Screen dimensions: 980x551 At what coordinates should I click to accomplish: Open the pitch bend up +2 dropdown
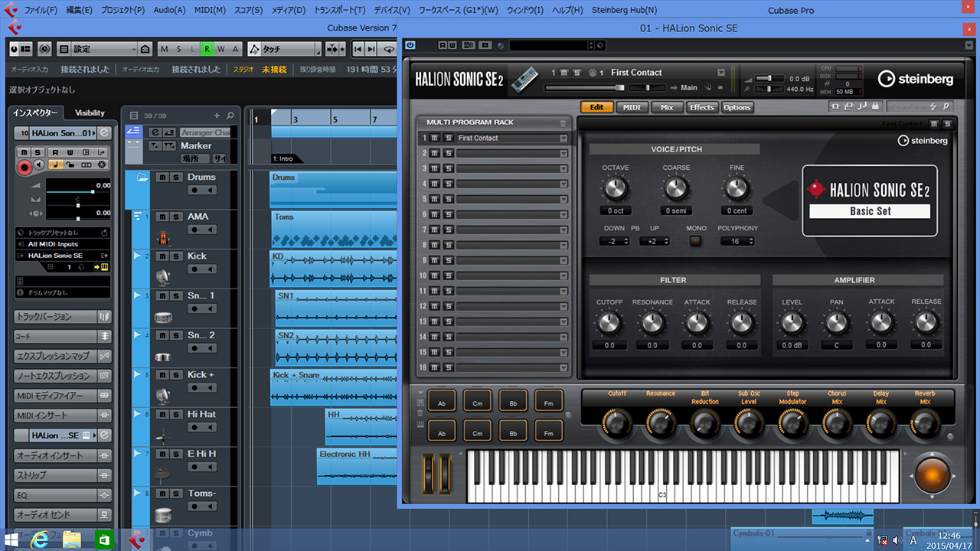pos(655,241)
